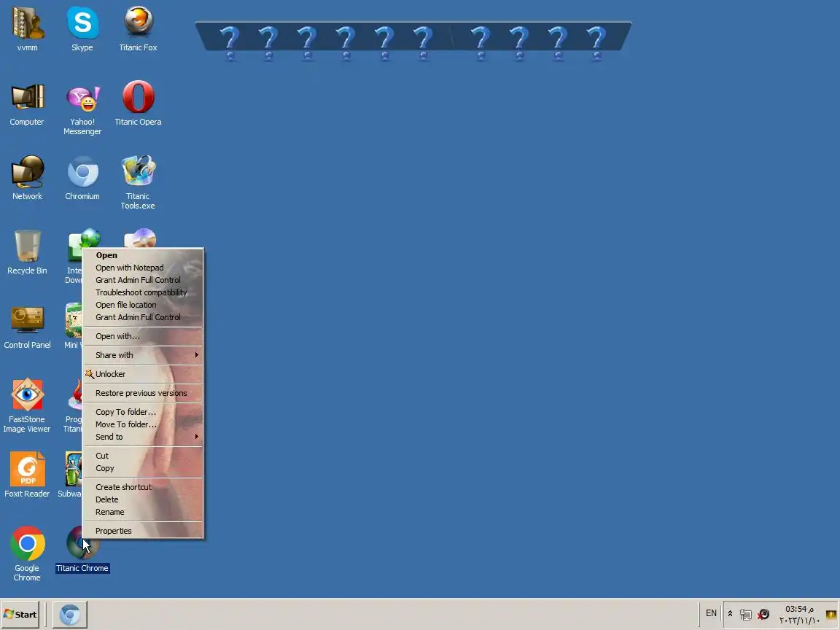Select the Chromium desktop shortcut
The width and height of the screenshot is (840, 630).
(x=82, y=179)
